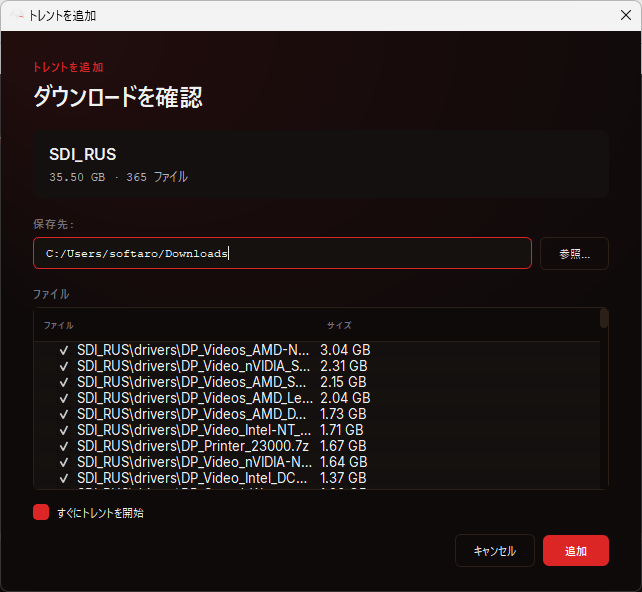Deselect DP_Video_Intel_DC... 1.37 GB file
Image resolution: width=642 pixels, height=592 pixels.
coord(64,478)
